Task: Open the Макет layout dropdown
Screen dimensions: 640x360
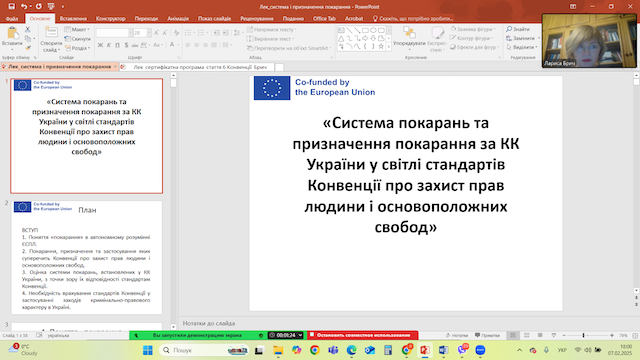Action: tap(77, 29)
